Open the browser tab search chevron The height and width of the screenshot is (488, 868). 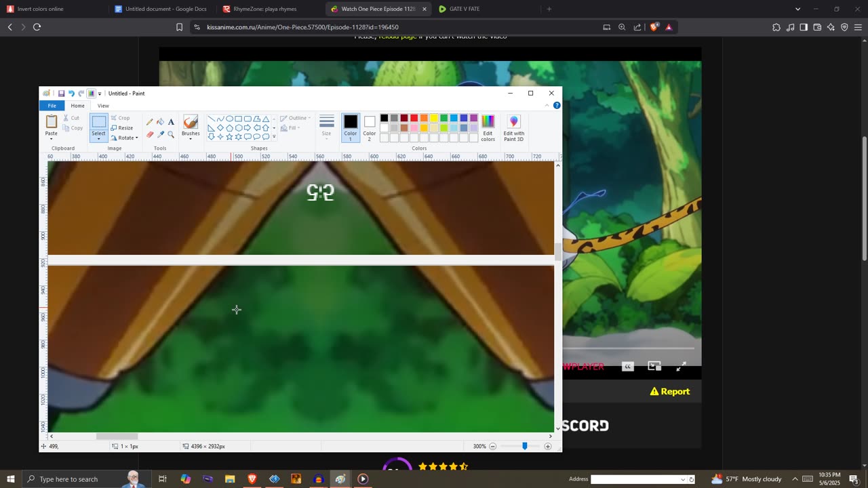pos(797,9)
